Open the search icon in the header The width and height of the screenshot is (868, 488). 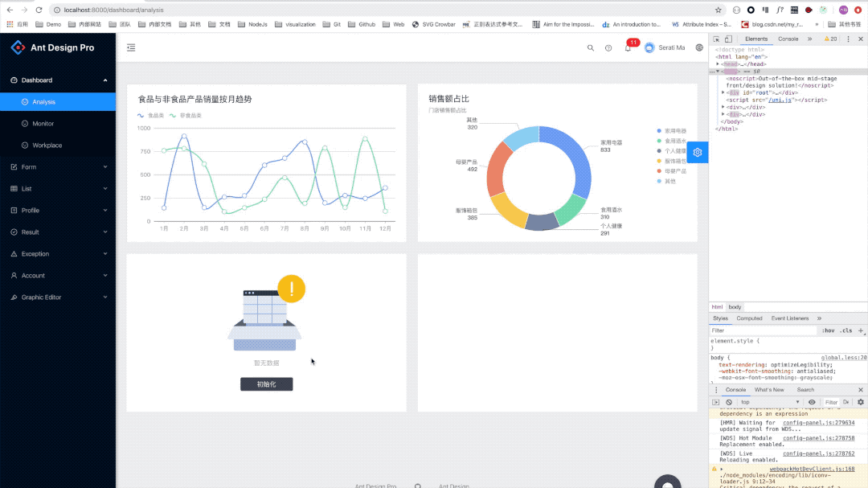tap(591, 47)
